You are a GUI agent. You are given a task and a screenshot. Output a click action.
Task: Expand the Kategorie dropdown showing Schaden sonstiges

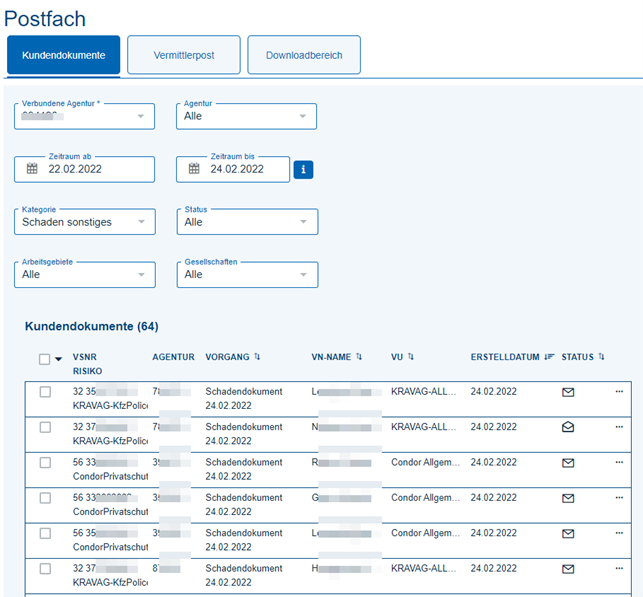coord(85,222)
